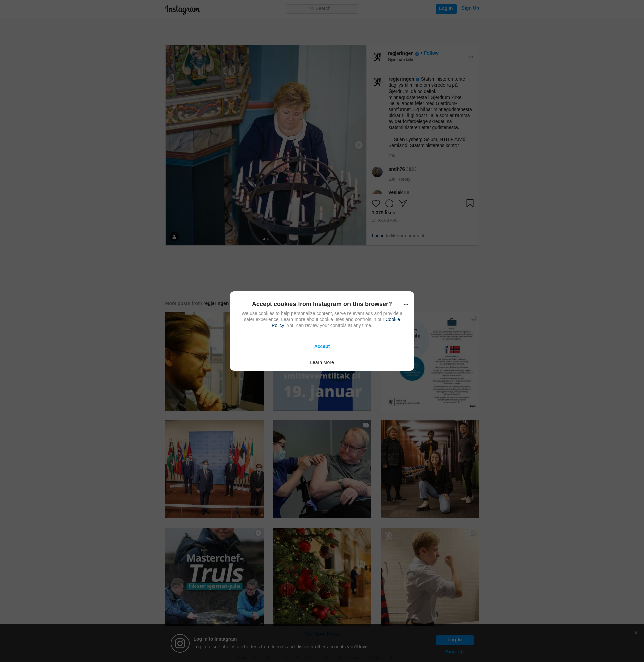The width and height of the screenshot is (644, 662).
Task: Open andh76 commenter avatar
Action: pos(377,172)
